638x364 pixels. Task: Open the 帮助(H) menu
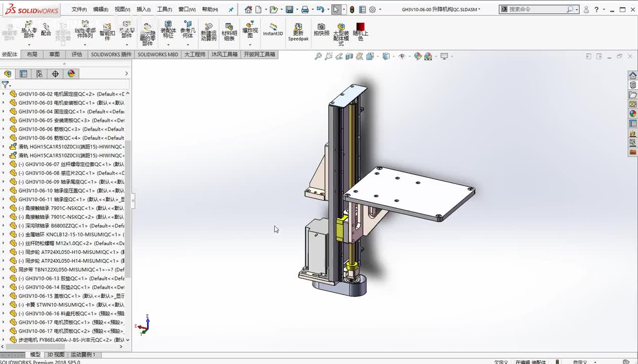coord(210,9)
